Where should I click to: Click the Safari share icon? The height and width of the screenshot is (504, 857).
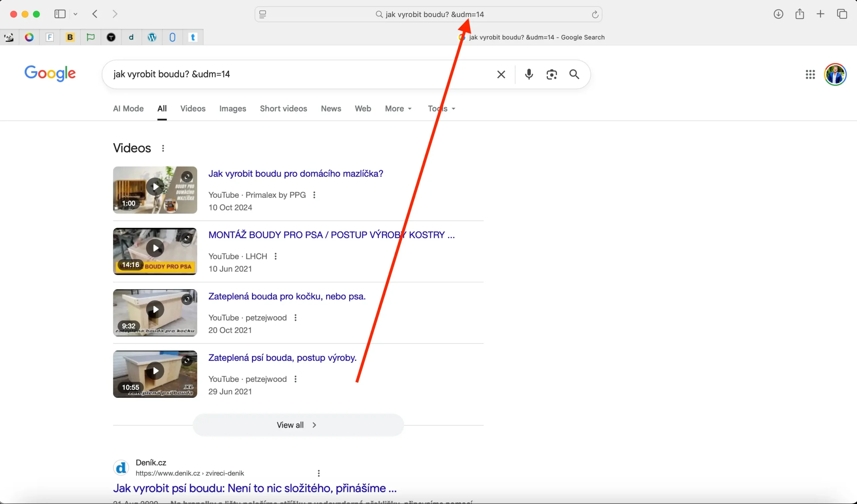[x=799, y=14]
